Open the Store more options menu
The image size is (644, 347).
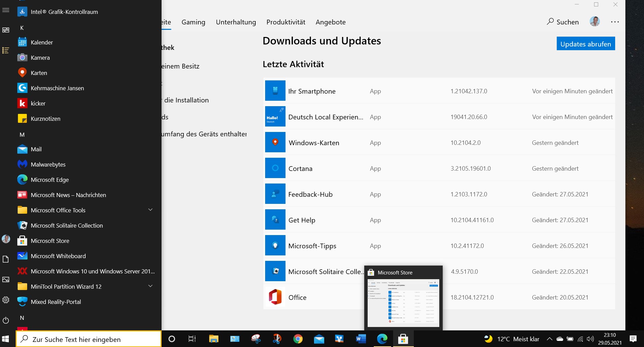[x=615, y=22]
